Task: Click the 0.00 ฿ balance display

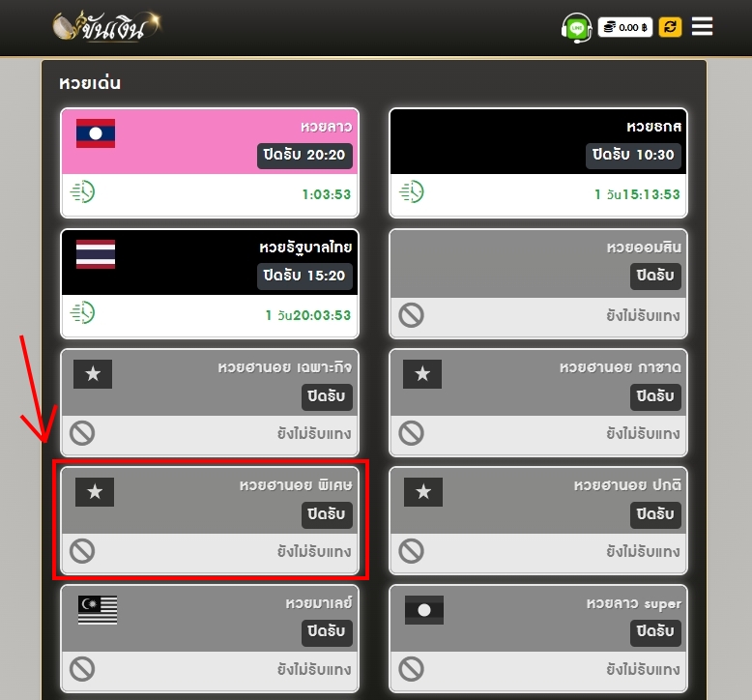Action: coord(625,27)
